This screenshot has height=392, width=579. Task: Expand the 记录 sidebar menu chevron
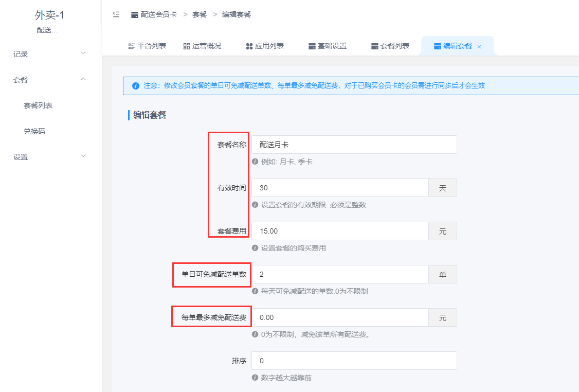pos(83,53)
